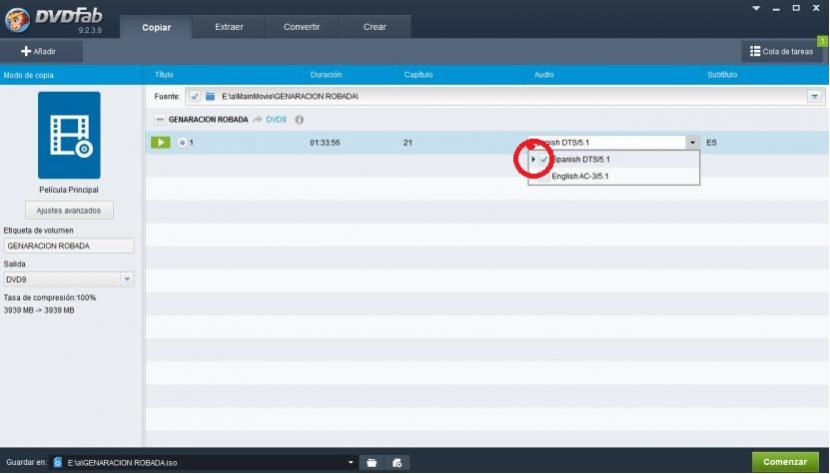
Task: Check the Spanish DTS/5.1 audio option
Action: click(x=544, y=160)
